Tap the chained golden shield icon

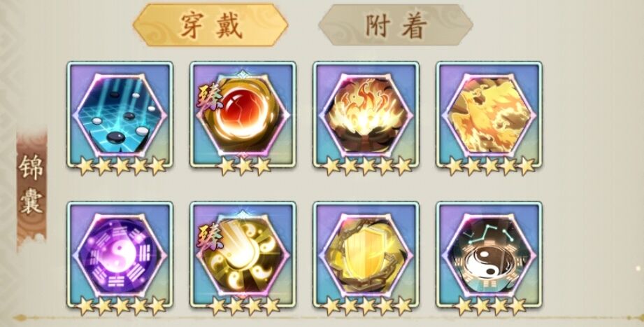coord(366,255)
